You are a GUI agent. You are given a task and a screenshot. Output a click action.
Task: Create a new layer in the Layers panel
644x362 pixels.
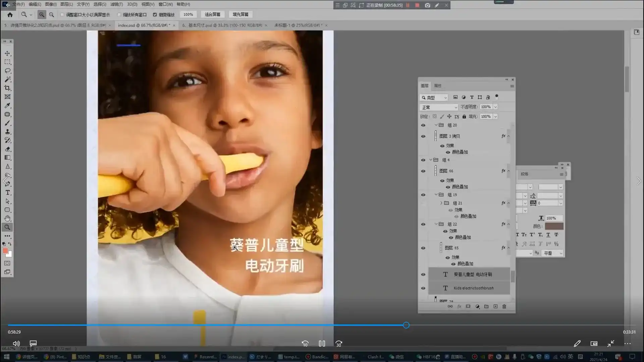click(x=495, y=306)
